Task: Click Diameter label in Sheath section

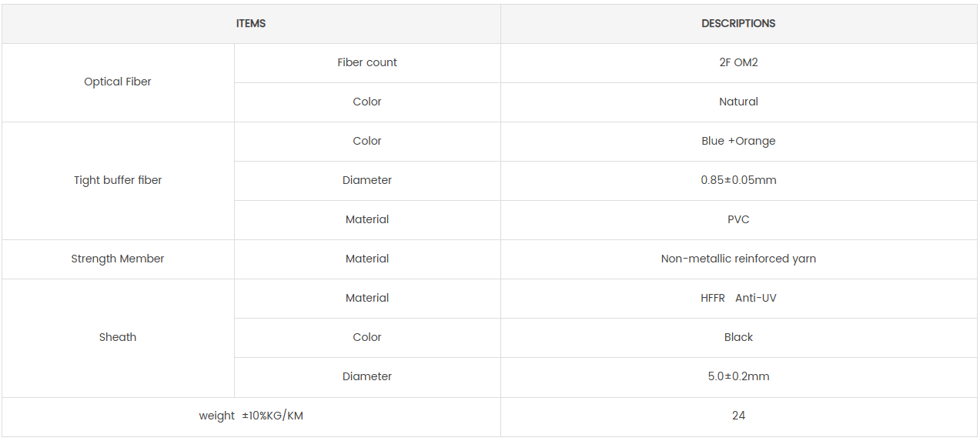Action: point(367,376)
